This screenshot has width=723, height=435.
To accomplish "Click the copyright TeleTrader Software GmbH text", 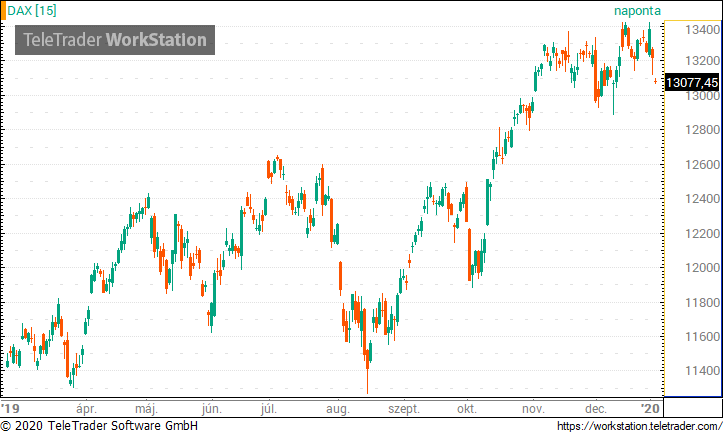I will coord(99,426).
